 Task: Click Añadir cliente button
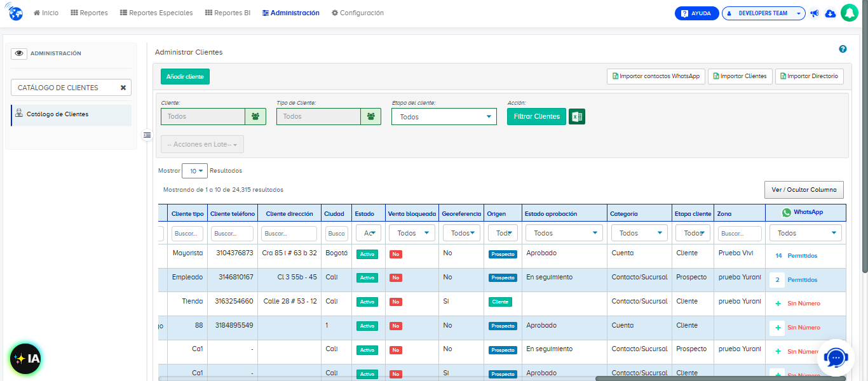[x=185, y=76]
